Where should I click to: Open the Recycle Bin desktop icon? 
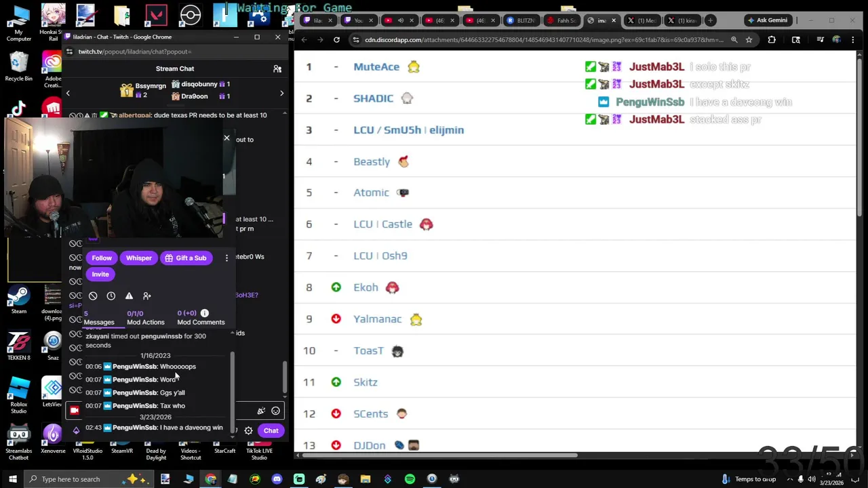pyautogui.click(x=19, y=66)
